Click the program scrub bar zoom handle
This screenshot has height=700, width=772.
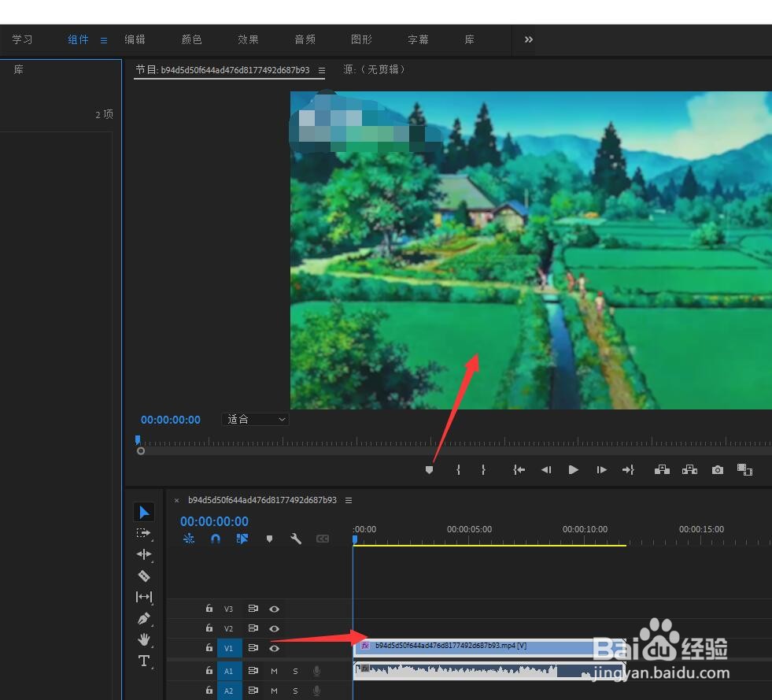141,450
